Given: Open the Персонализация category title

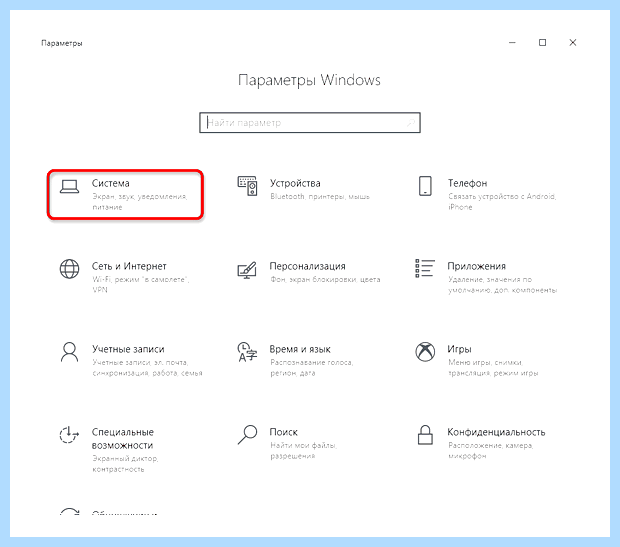Looking at the screenshot, I should pyautogui.click(x=307, y=266).
